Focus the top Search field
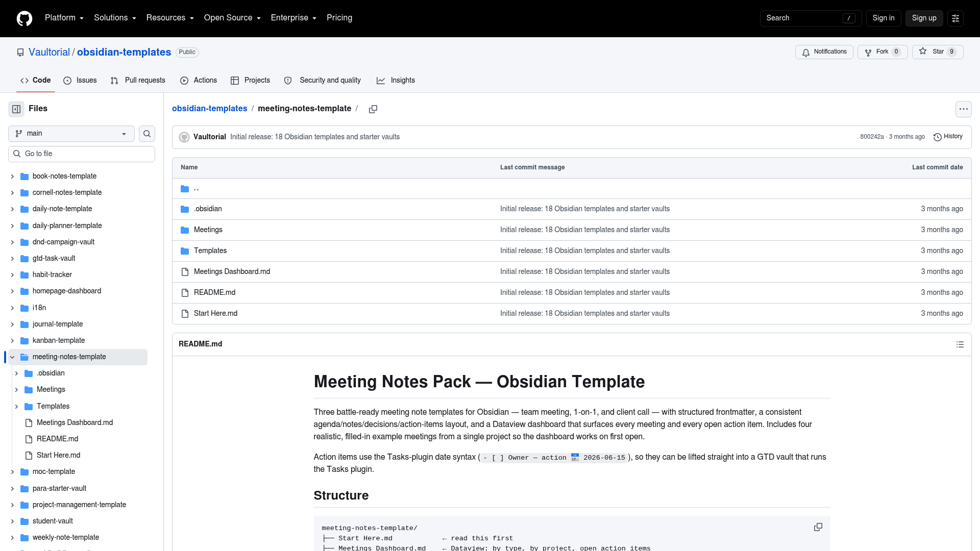The width and height of the screenshot is (980, 551). tap(811, 18)
